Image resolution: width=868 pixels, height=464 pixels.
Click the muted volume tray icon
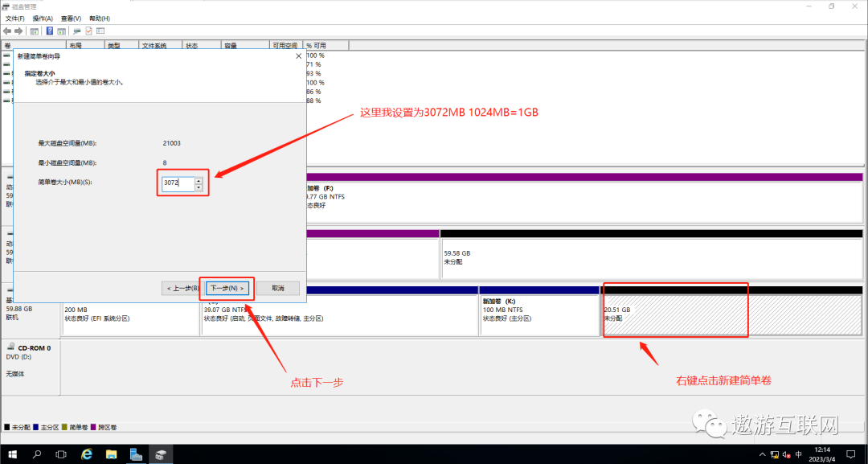pyautogui.click(x=786, y=454)
